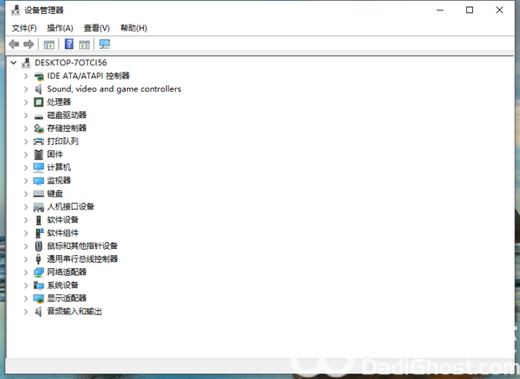
Task: Select the 固件 row text
Action: 55,154
